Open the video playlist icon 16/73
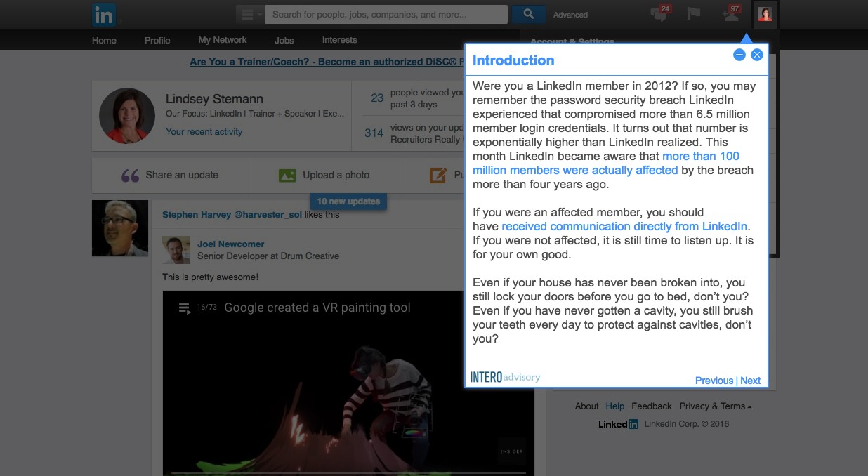The height and width of the screenshot is (476, 868). [185, 308]
